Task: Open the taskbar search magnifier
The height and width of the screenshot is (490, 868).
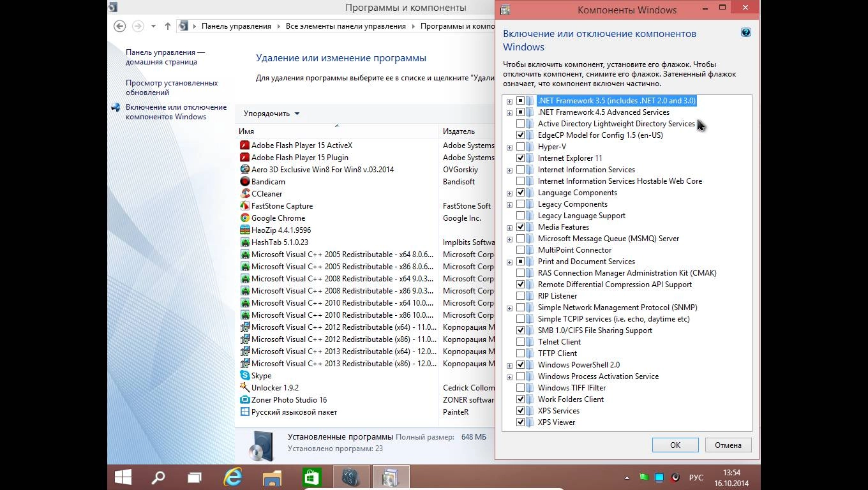Action: [x=158, y=477]
